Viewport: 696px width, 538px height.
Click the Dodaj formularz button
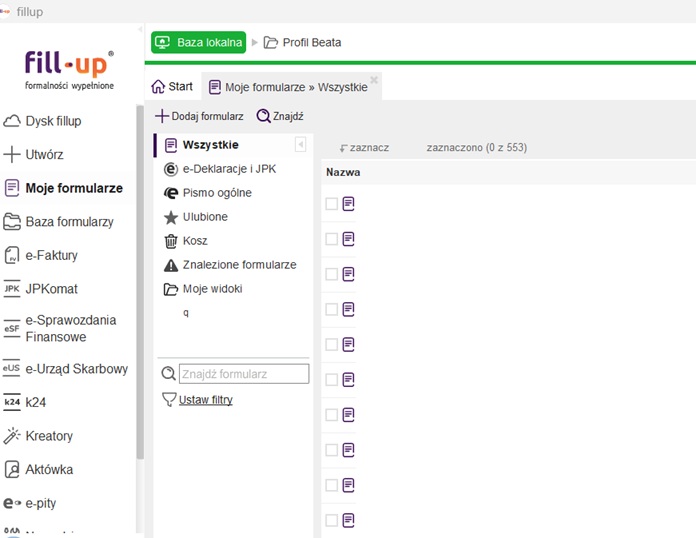pos(199,116)
